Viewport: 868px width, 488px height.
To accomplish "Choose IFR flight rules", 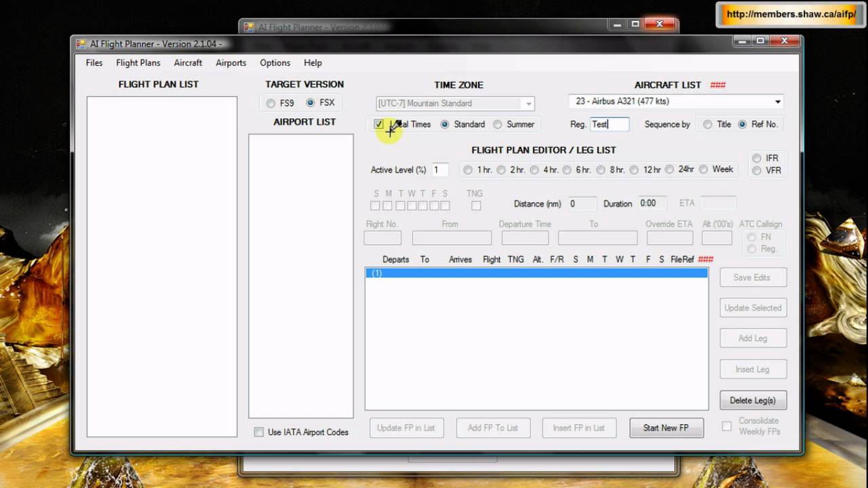I will tap(757, 159).
